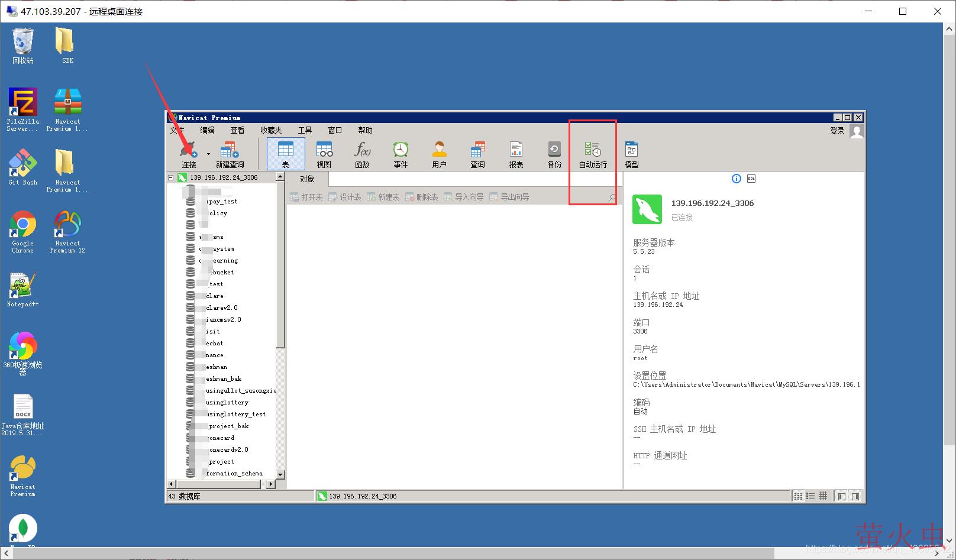This screenshot has width=956, height=560.
Task: Open 新建查询 (New Query) from toolbar
Action: coord(230,154)
